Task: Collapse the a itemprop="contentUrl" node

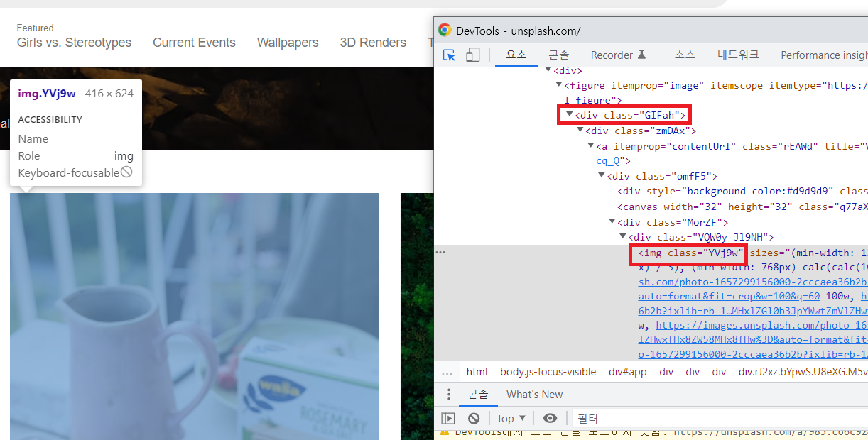Action: coord(590,146)
